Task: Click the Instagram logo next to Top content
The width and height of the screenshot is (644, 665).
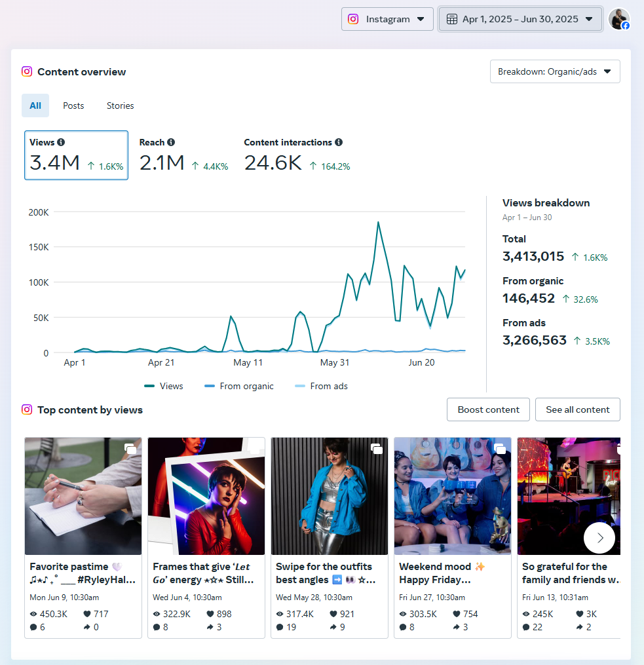Action: (27, 409)
